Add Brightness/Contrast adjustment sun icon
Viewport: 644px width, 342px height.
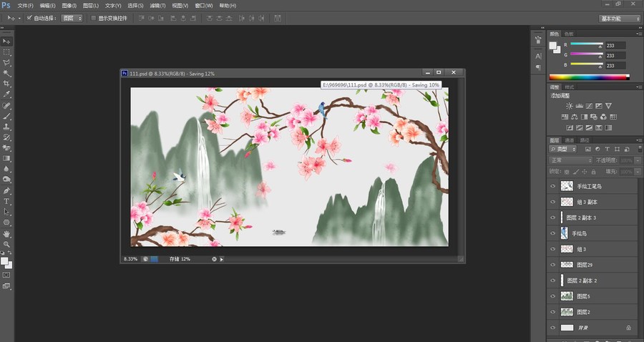pyautogui.click(x=570, y=106)
